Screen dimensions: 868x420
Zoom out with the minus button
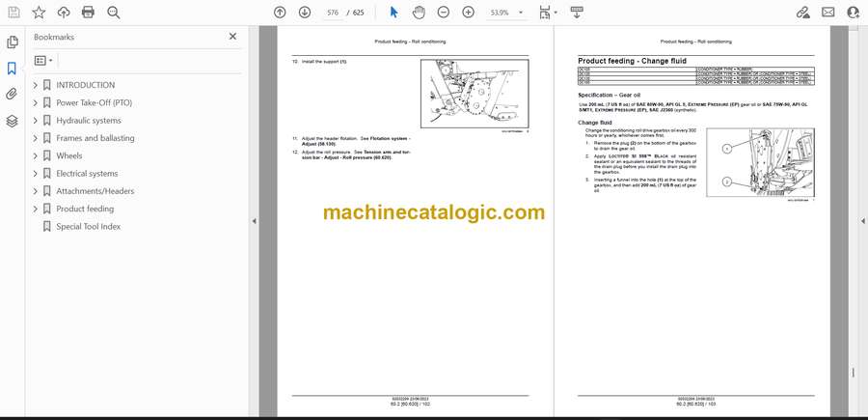click(444, 13)
